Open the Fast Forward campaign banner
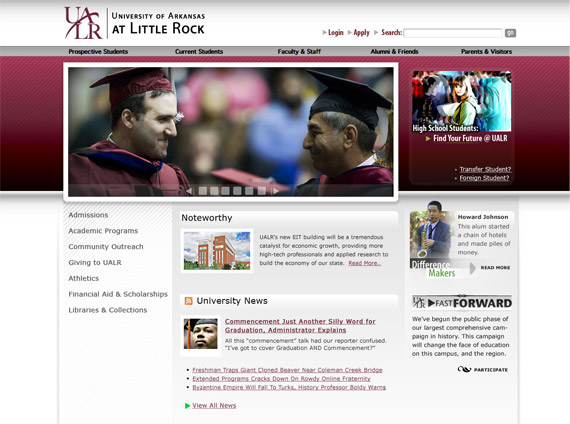This screenshot has width=570, height=424. point(462,302)
